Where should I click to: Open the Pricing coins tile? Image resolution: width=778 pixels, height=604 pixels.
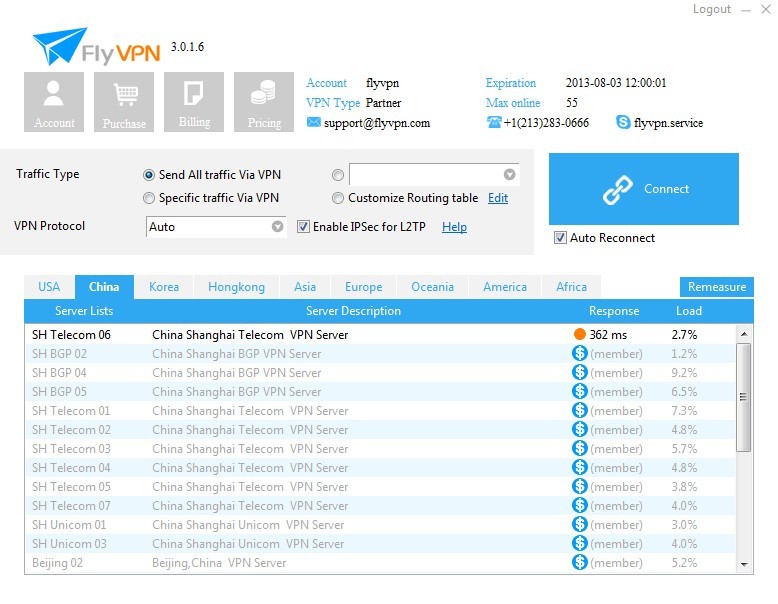264,102
